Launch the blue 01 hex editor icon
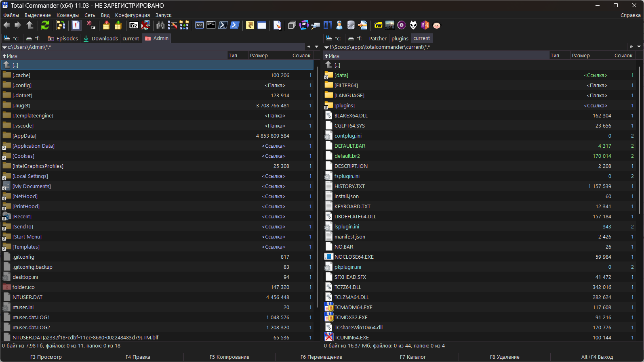The image size is (644, 362). [x=328, y=25]
